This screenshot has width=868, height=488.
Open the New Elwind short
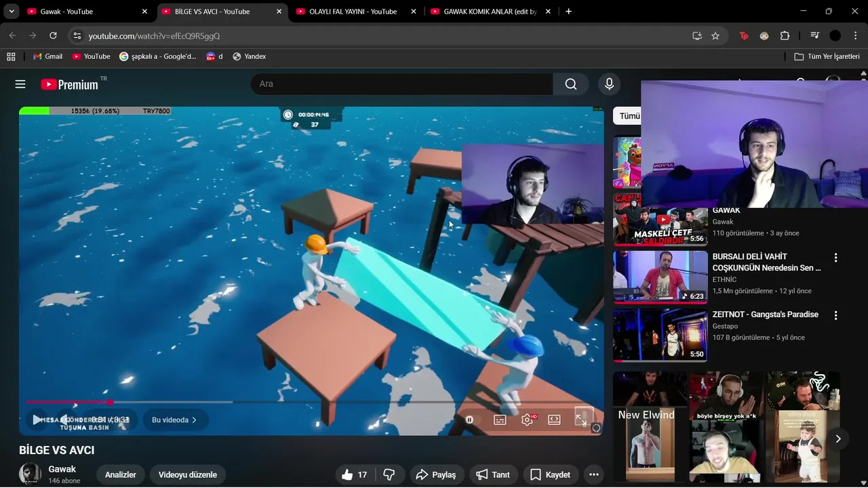tap(650, 426)
